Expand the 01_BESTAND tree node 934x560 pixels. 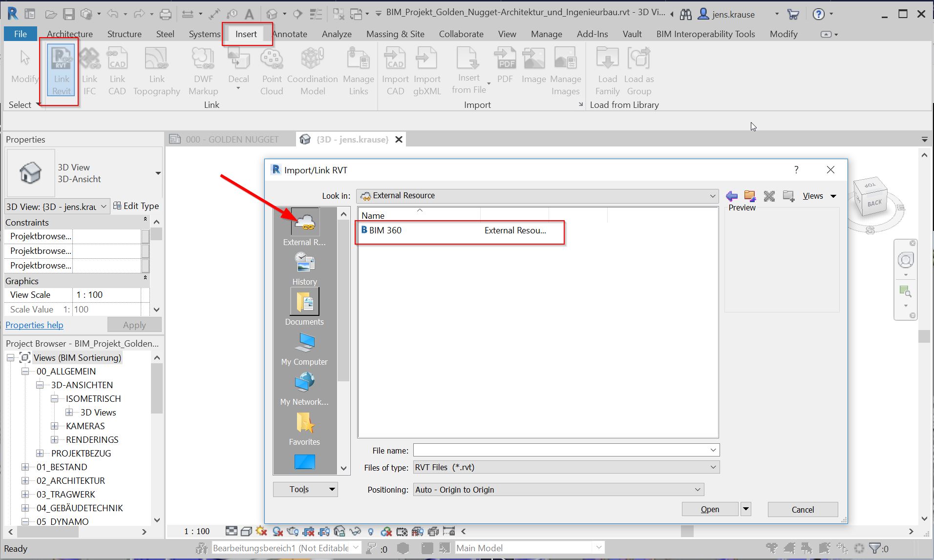click(26, 467)
